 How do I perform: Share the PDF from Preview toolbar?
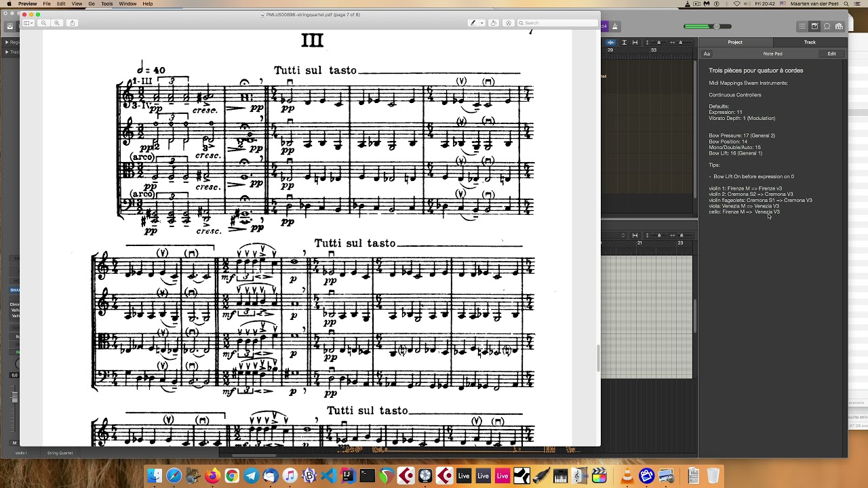pyautogui.click(x=73, y=23)
